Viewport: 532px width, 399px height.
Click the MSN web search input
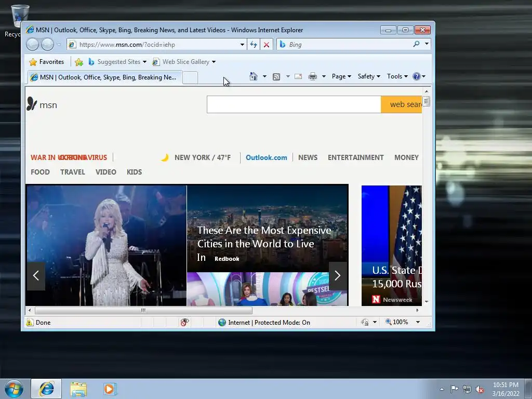point(294,104)
